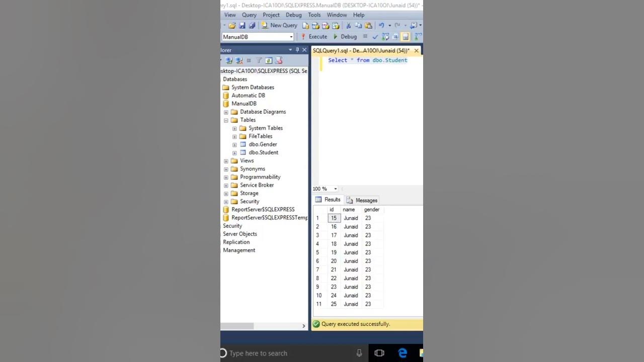Click the Open File folder icon
Viewport: 644px width, 362px height.
coord(232,26)
